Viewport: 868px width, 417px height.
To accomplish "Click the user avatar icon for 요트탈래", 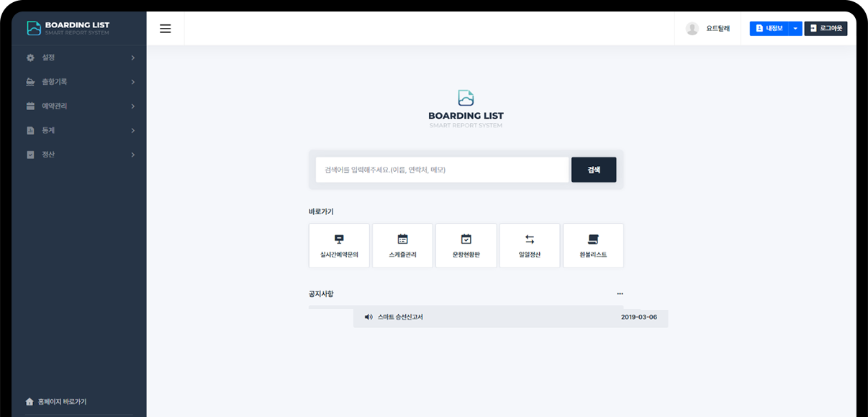I will (692, 29).
